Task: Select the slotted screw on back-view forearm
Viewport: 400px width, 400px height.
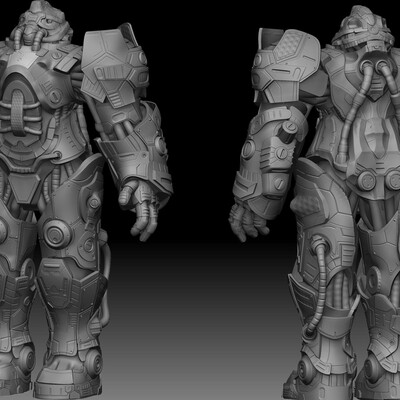Action: pos(279,182)
